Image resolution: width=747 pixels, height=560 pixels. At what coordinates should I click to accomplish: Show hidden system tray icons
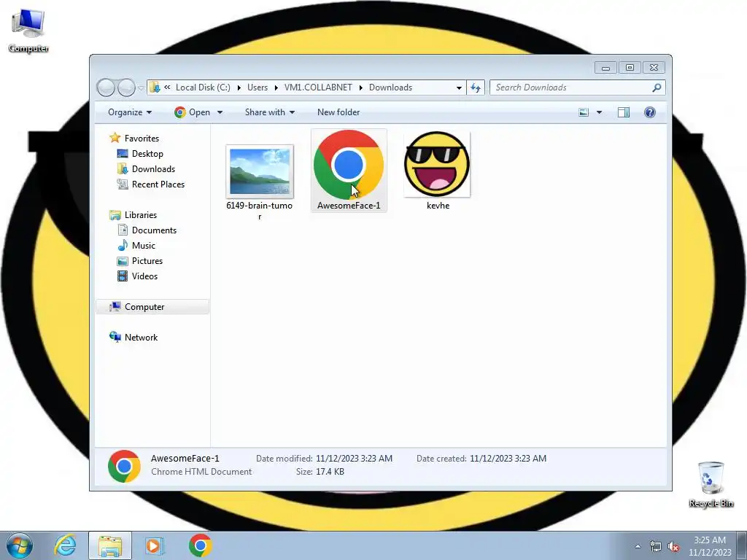[x=638, y=546]
